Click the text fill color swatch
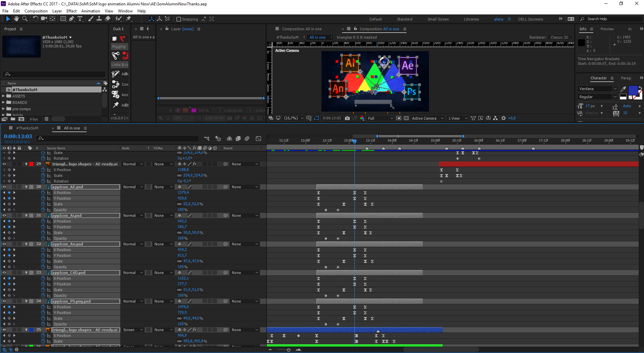 point(633,90)
